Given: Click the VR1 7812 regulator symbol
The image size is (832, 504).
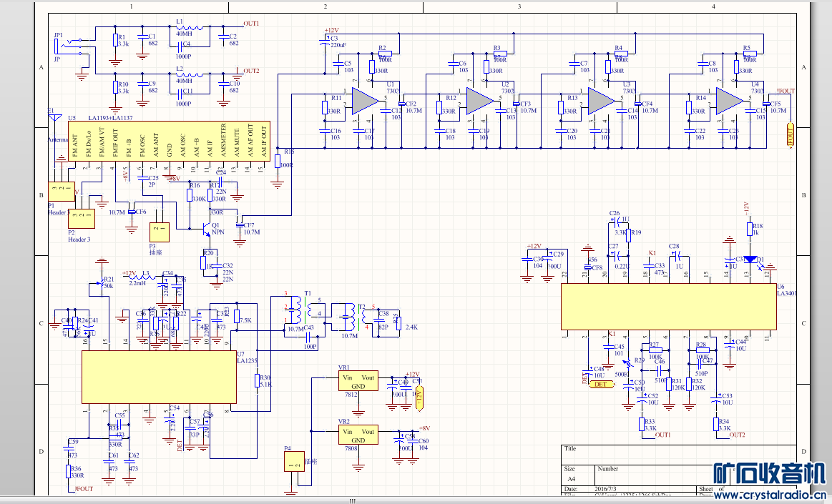Looking at the screenshot, I should point(358,380).
